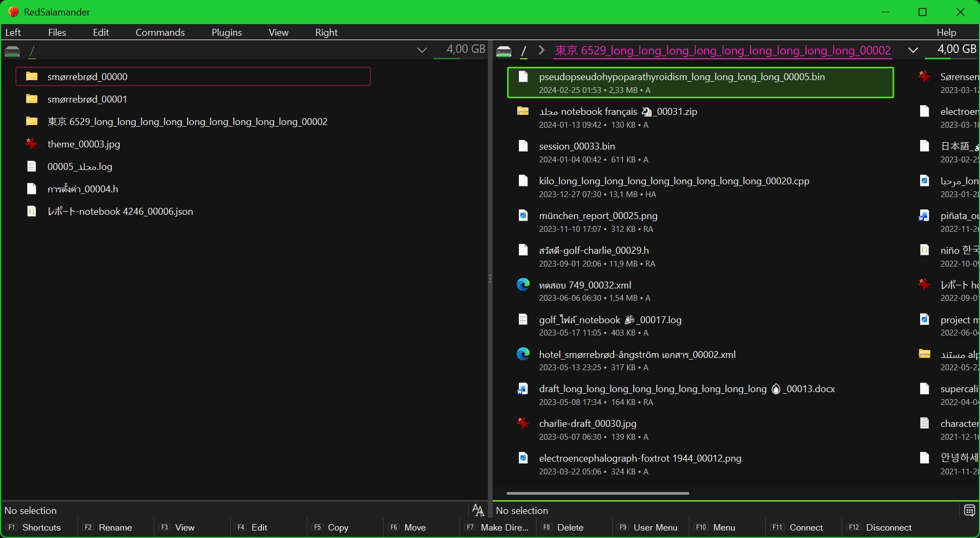Image resolution: width=980 pixels, height=538 pixels.
Task: Click PNG icon of electroencephalograph-foxtrot png file
Action: (523, 458)
